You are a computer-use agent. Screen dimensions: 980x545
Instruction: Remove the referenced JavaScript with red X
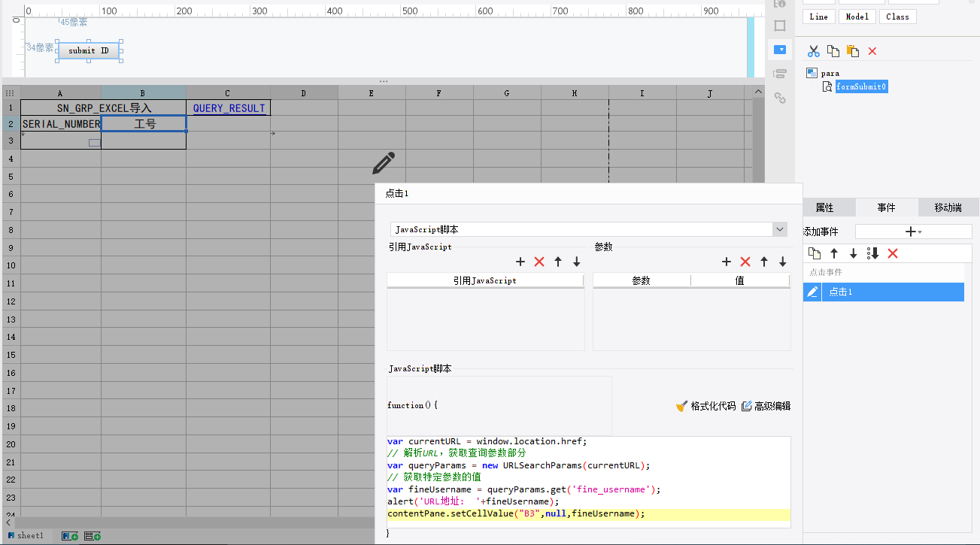(539, 262)
